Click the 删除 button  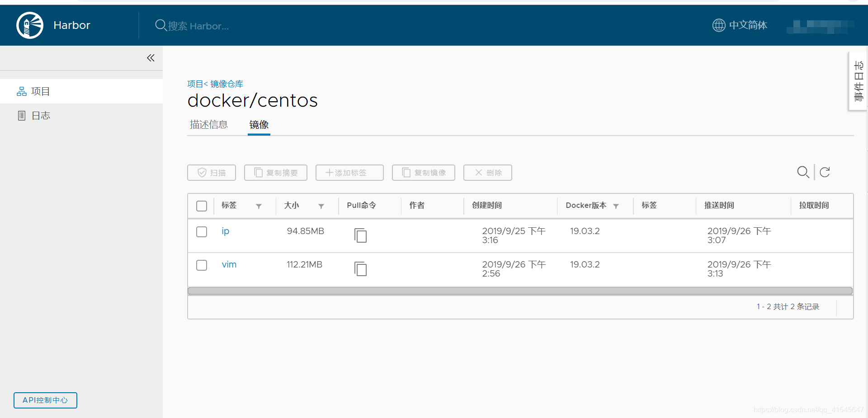pos(488,173)
